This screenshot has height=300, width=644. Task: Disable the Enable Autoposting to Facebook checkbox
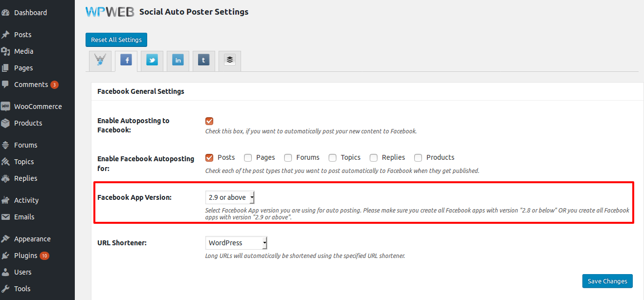tap(209, 121)
